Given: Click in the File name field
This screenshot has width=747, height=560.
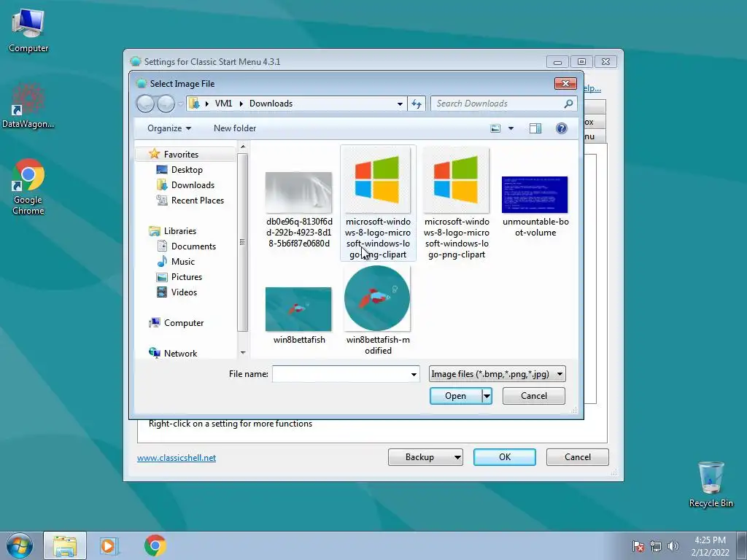Looking at the screenshot, I should 341,374.
